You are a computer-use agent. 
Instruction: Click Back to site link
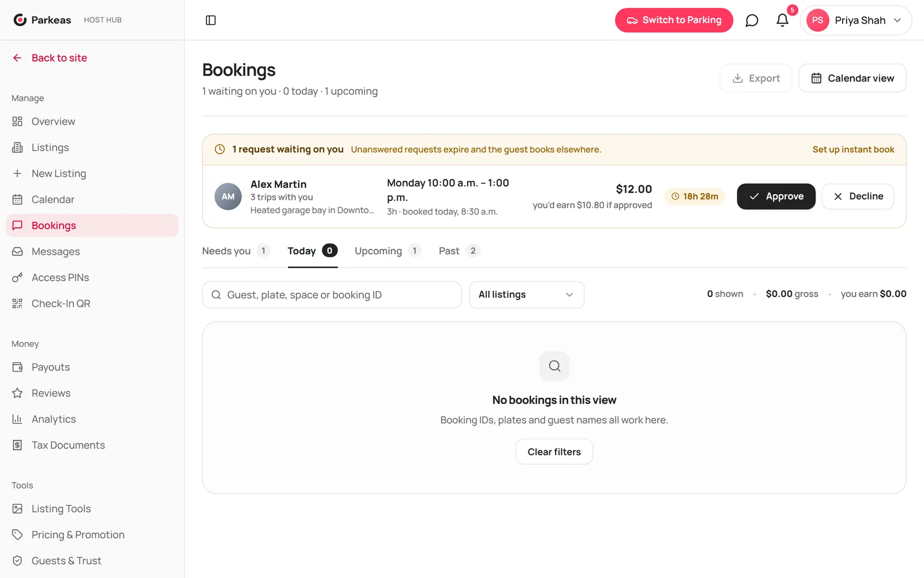tap(50, 58)
